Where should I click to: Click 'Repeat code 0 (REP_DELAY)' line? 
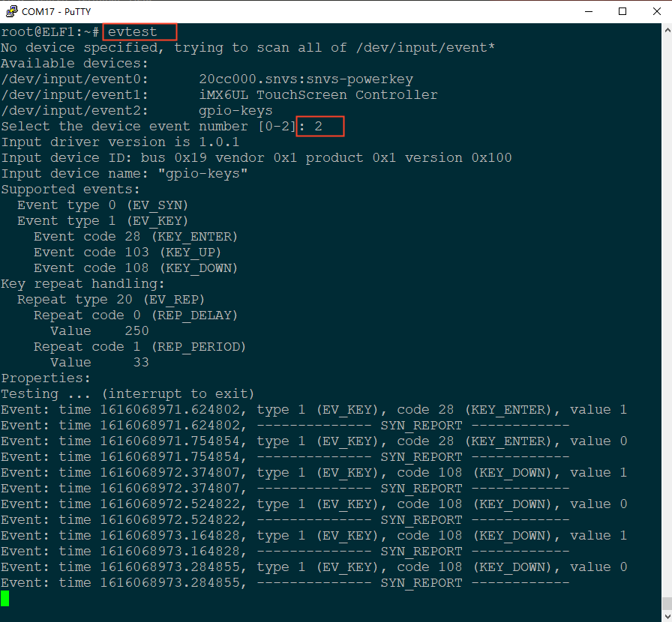point(136,315)
